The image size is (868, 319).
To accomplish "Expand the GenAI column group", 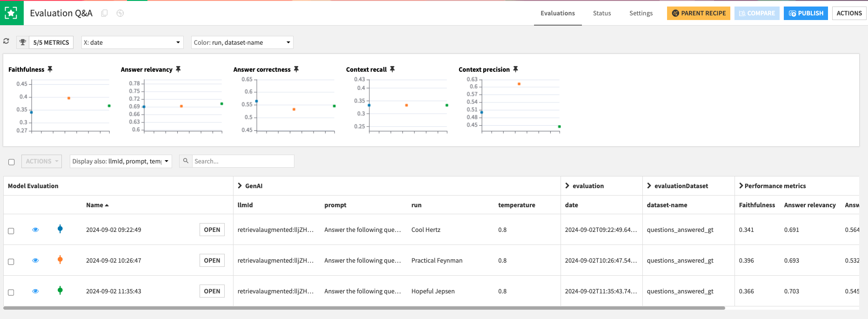I will [x=240, y=186].
